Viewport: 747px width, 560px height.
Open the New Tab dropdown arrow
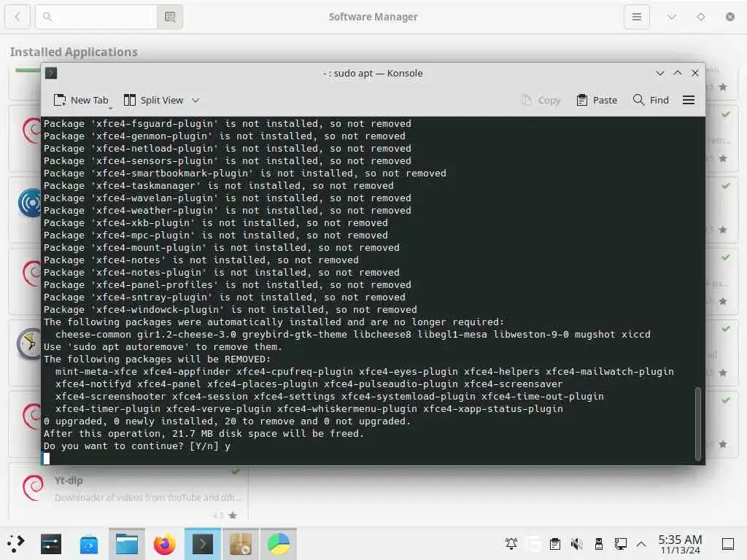pos(110,108)
